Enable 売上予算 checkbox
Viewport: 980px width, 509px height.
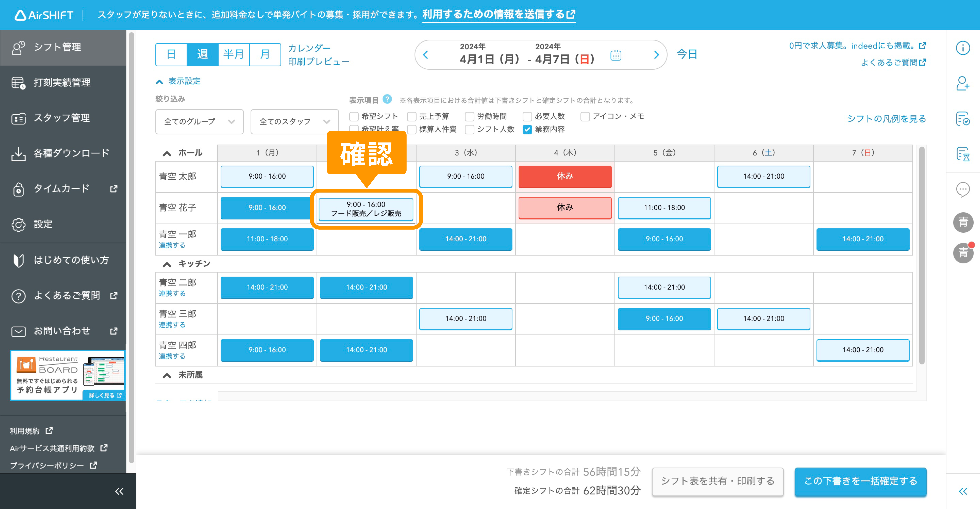[412, 116]
